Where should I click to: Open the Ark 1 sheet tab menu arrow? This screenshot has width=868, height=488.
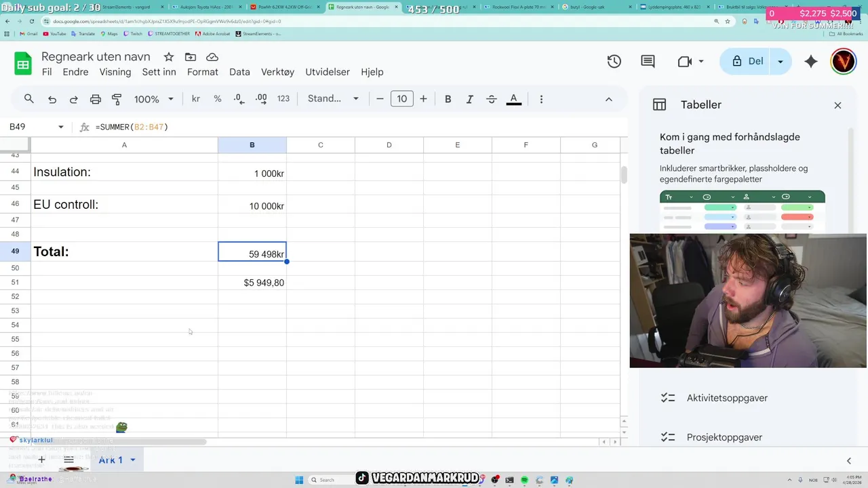coord(133,460)
